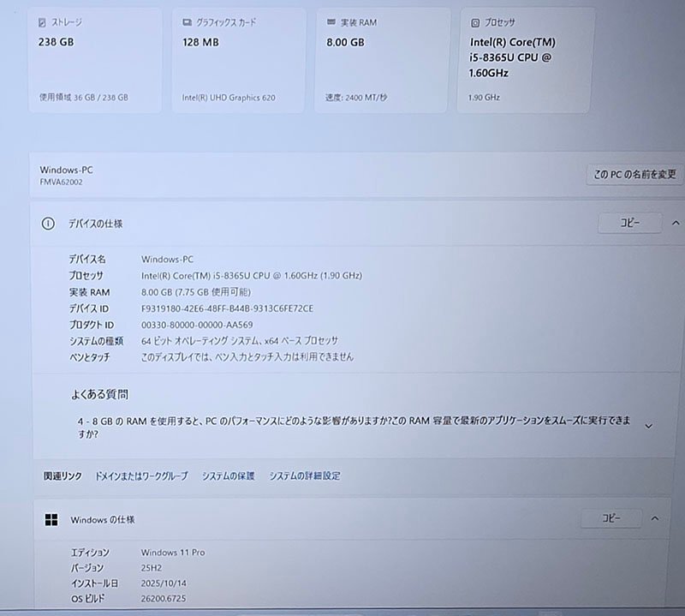Screen dimensions: 685x616
Task: Copy the Windows specifications
Action: tap(611, 518)
